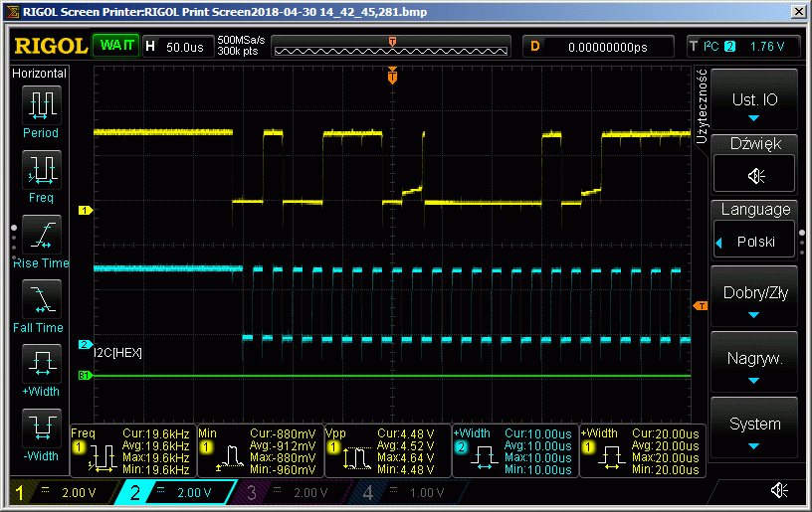Open the Ust. IO menu

(x=754, y=99)
